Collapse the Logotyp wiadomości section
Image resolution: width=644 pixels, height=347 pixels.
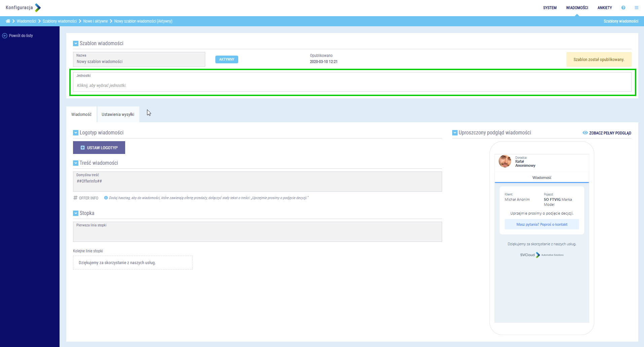coord(76,133)
